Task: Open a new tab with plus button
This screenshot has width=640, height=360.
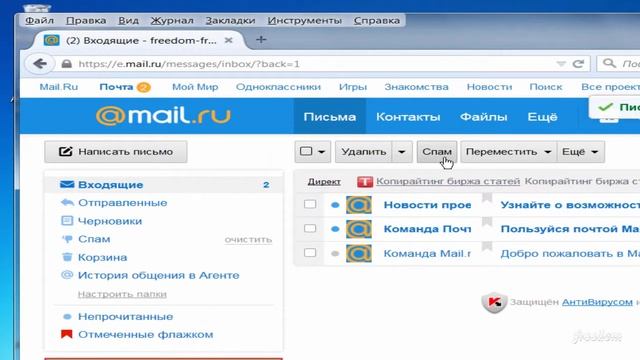Action: 261,40
